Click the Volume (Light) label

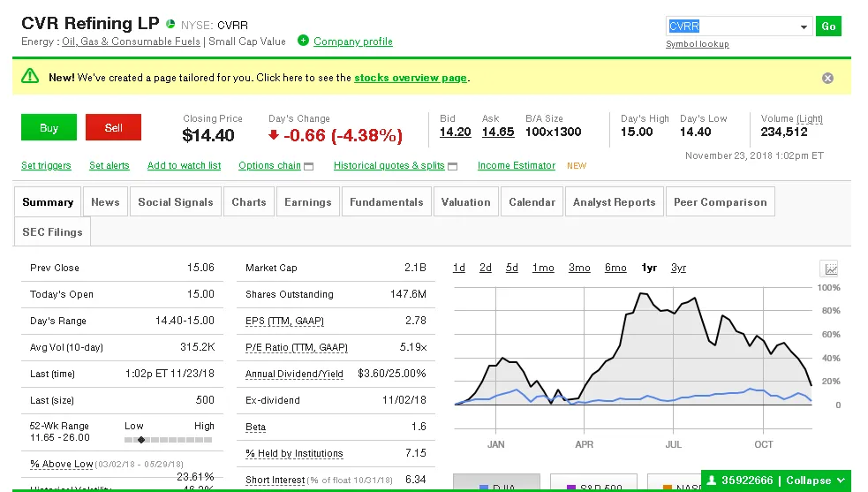point(791,118)
